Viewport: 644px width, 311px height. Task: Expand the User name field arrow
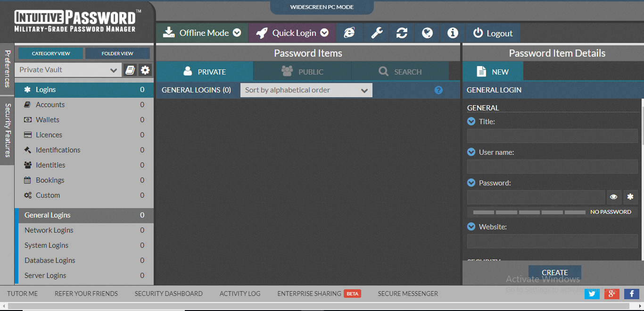(471, 152)
